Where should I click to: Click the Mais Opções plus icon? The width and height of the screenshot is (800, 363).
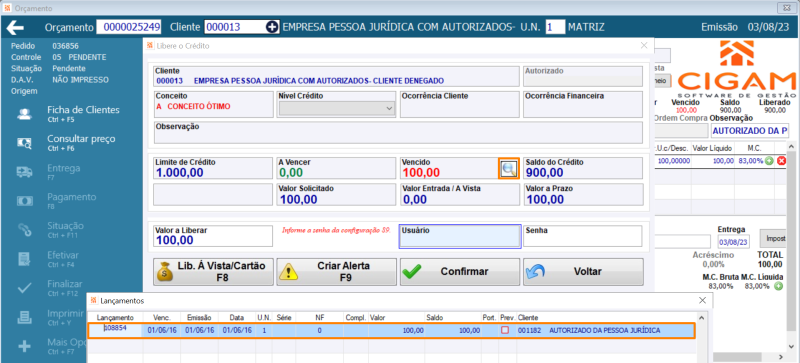click(24, 347)
